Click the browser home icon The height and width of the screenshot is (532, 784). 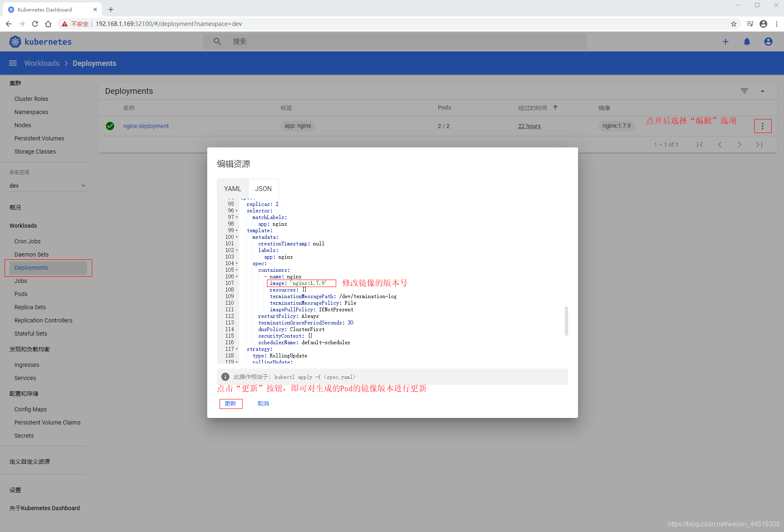pyautogui.click(x=48, y=24)
